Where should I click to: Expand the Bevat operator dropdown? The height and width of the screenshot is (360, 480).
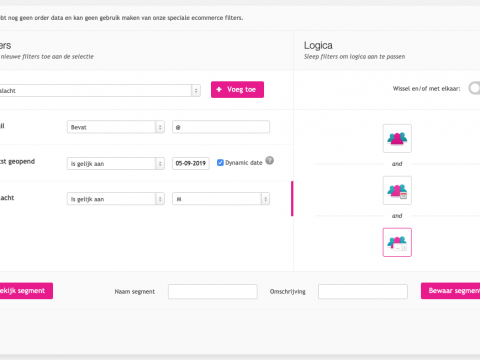pos(116,127)
